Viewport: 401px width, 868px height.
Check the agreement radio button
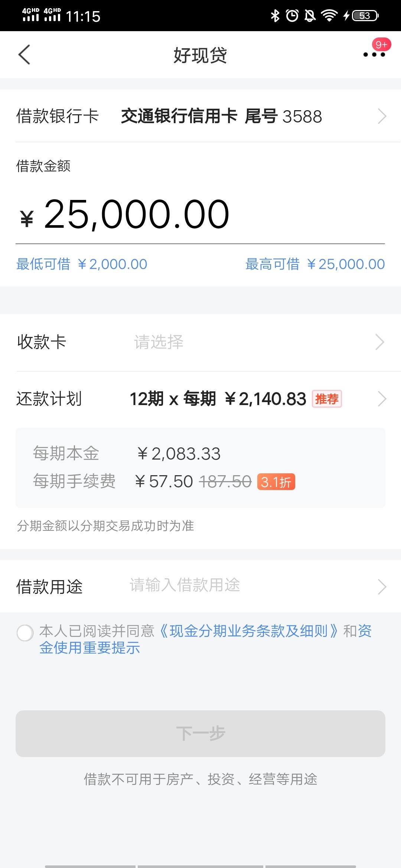tap(25, 633)
